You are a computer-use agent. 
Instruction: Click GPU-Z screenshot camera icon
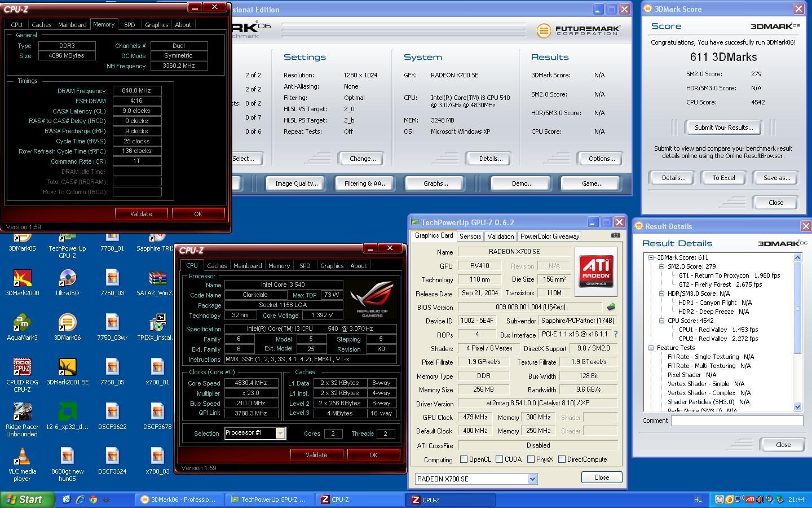pyautogui.click(x=615, y=235)
